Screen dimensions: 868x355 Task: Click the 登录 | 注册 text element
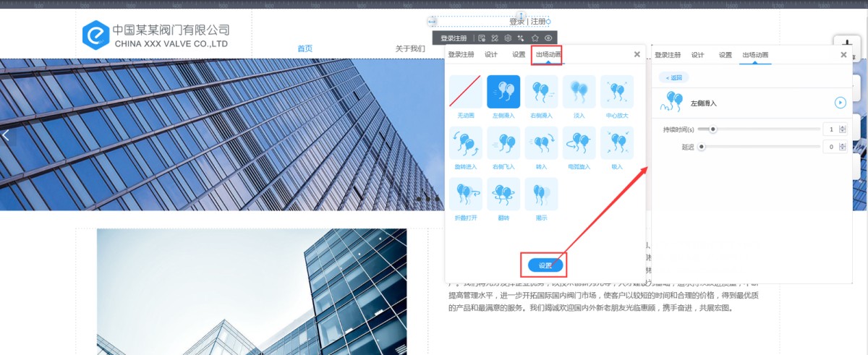[x=528, y=22]
